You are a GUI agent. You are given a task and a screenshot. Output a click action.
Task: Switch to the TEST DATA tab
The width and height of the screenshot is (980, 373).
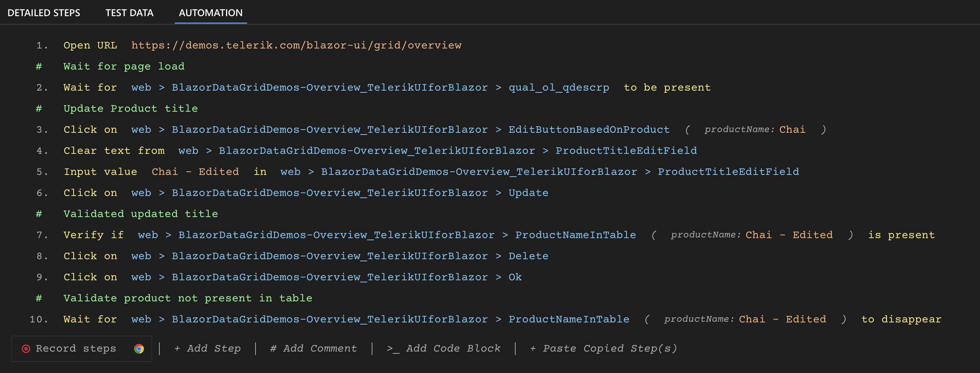tap(130, 13)
